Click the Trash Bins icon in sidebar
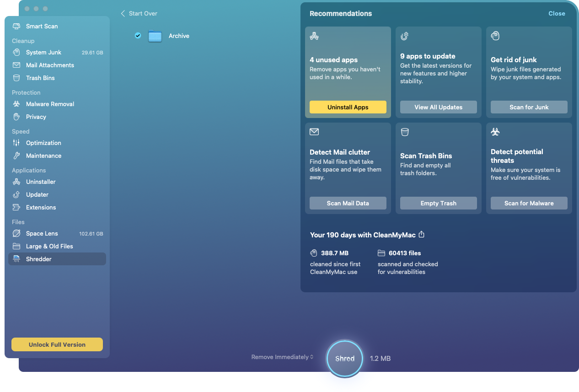 16,78
